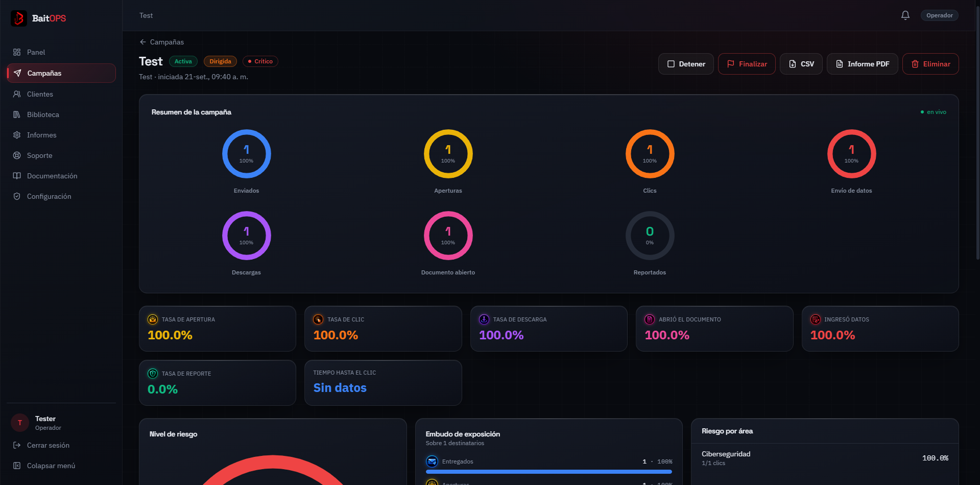Click the Tasa de reporte shield icon
The width and height of the screenshot is (980, 485).
pos(153,374)
